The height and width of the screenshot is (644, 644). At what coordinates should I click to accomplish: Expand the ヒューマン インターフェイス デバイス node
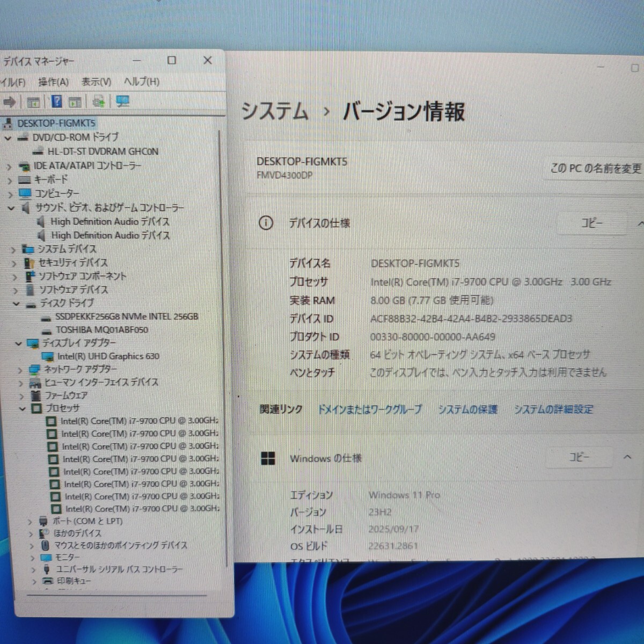point(21,383)
